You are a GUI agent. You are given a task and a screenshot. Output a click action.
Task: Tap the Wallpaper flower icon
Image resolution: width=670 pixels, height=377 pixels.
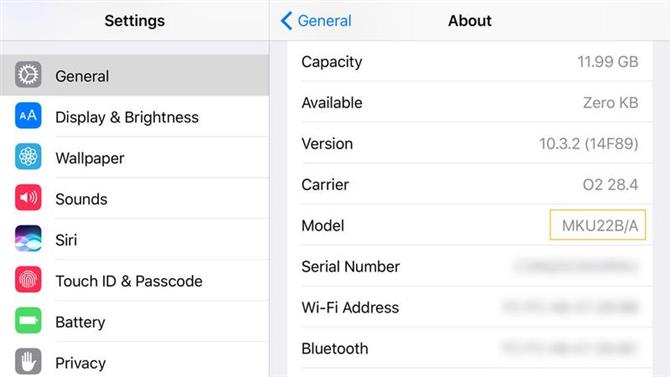[28, 156]
